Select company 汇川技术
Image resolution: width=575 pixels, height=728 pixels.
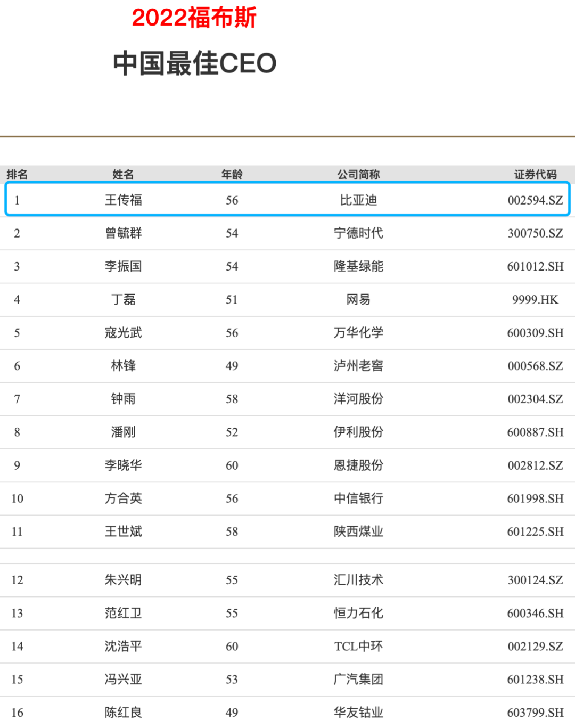click(x=358, y=579)
